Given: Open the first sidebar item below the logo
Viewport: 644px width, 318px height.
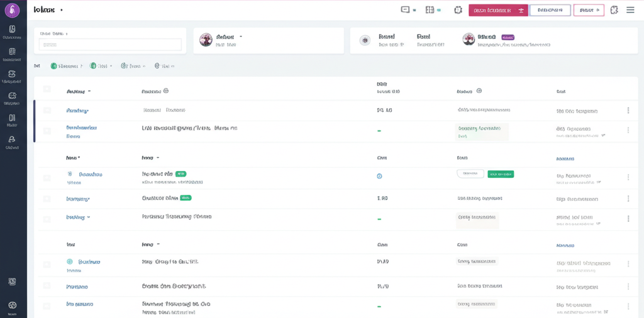Looking at the screenshot, I should [12, 32].
